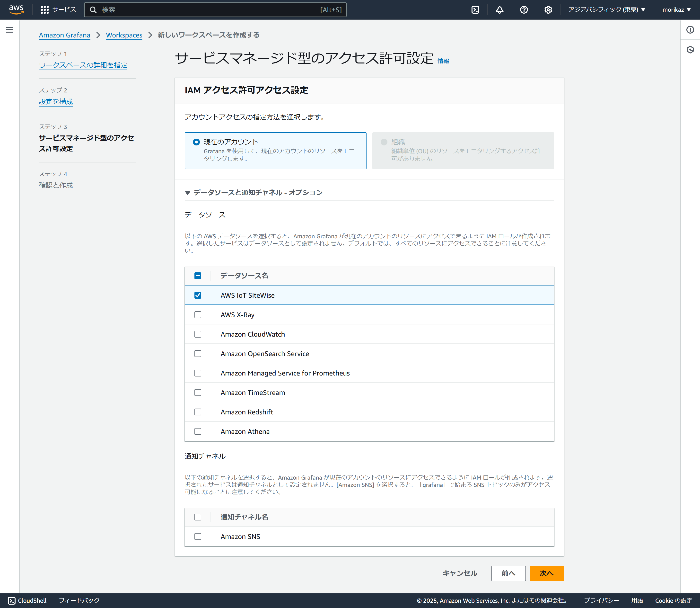Open the help question mark icon
Viewport: 700px width, 608px height.
coord(524,10)
